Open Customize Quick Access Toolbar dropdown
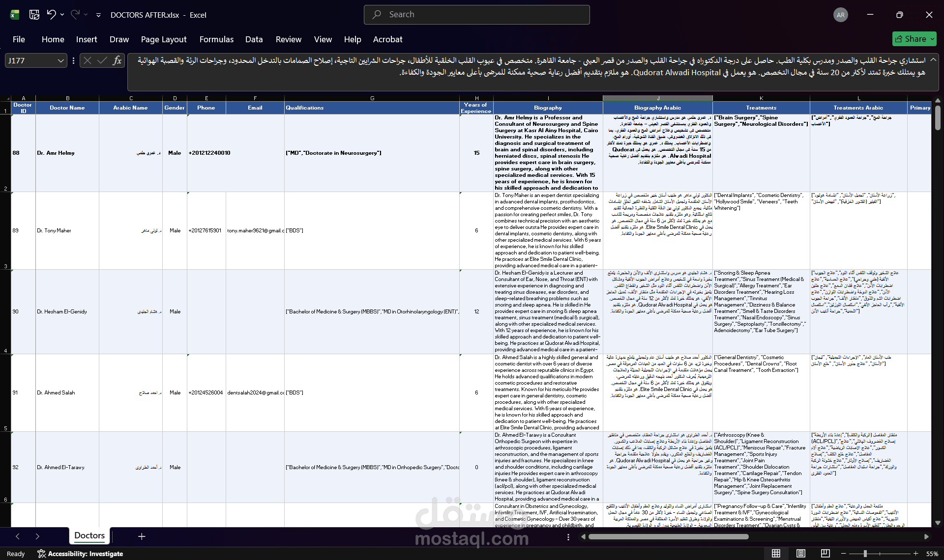Screen dimensions: 944x560 [98, 15]
